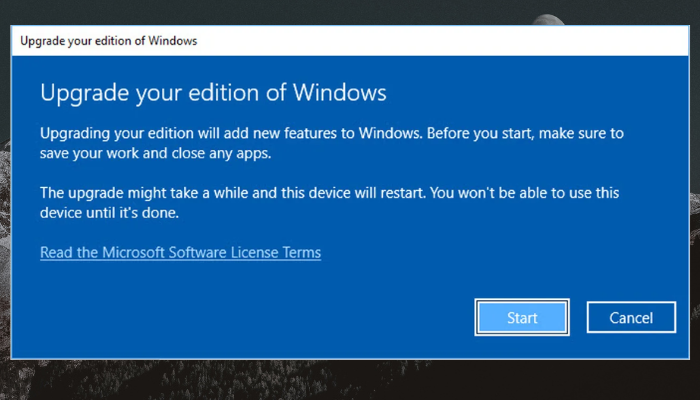Click the empty title bar area on the right
Image resolution: width=700 pixels, height=400 pixels.
coord(500,41)
